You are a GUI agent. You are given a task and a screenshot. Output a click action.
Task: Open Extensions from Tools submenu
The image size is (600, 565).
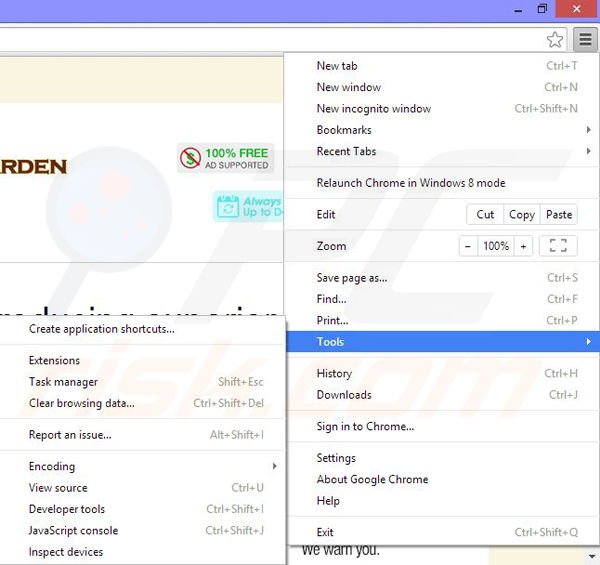pos(142,360)
